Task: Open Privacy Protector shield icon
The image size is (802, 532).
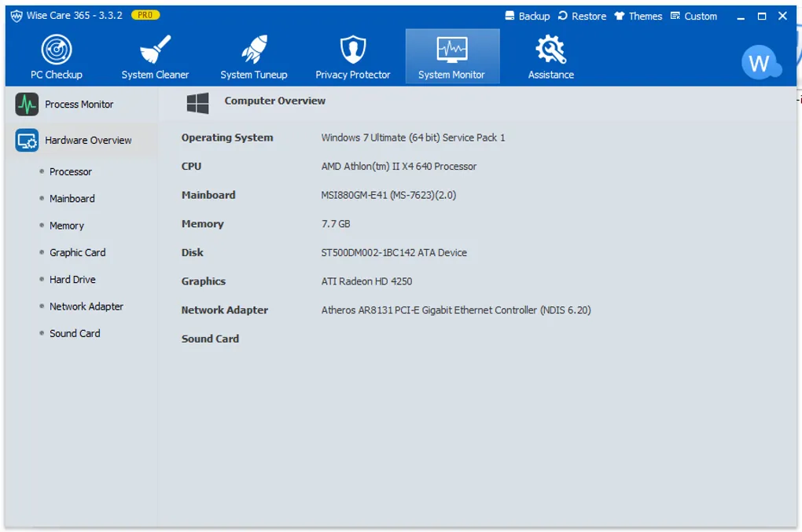Action: point(353,50)
